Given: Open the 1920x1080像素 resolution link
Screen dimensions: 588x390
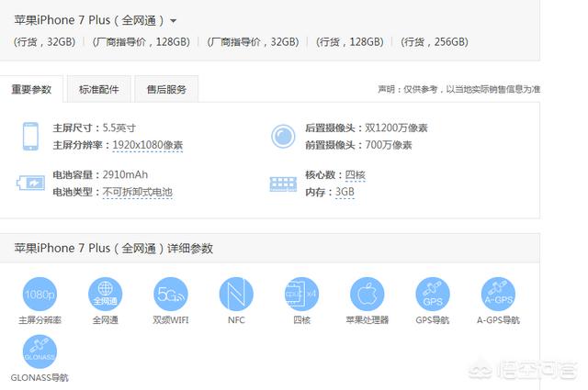Looking at the screenshot, I should [x=148, y=145].
